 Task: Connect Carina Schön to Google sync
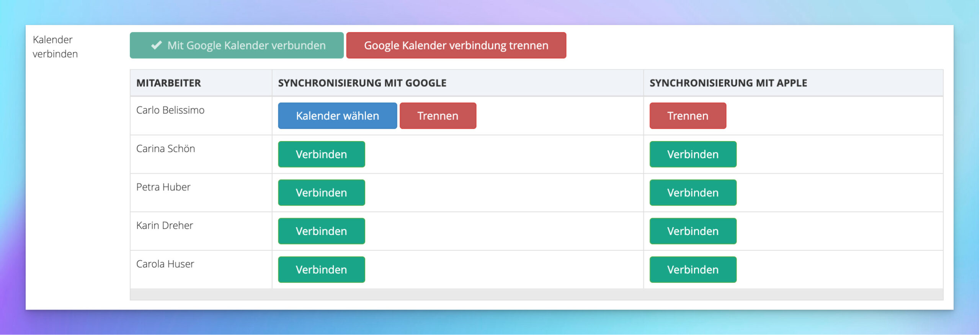coord(321,154)
